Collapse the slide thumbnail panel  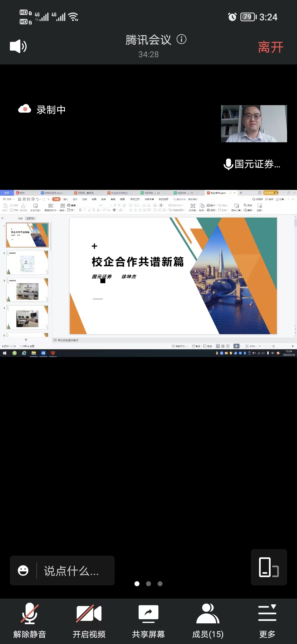2,218
